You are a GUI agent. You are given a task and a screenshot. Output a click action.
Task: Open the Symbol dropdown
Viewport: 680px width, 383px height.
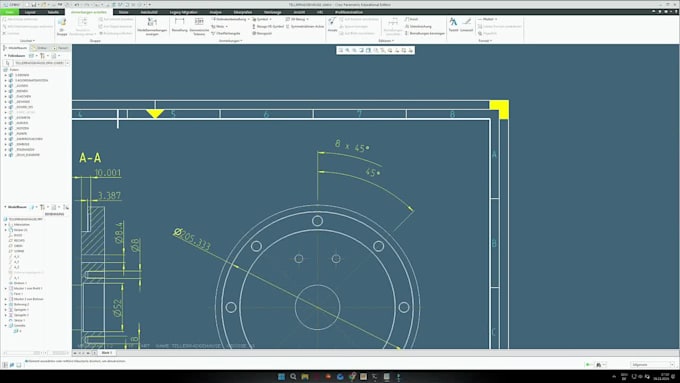[x=271, y=20]
